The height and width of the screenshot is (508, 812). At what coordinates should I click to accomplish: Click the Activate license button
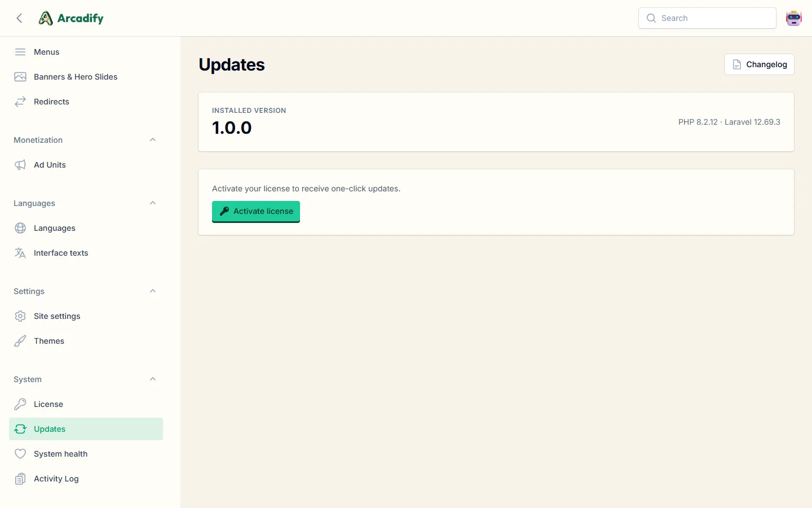click(256, 211)
